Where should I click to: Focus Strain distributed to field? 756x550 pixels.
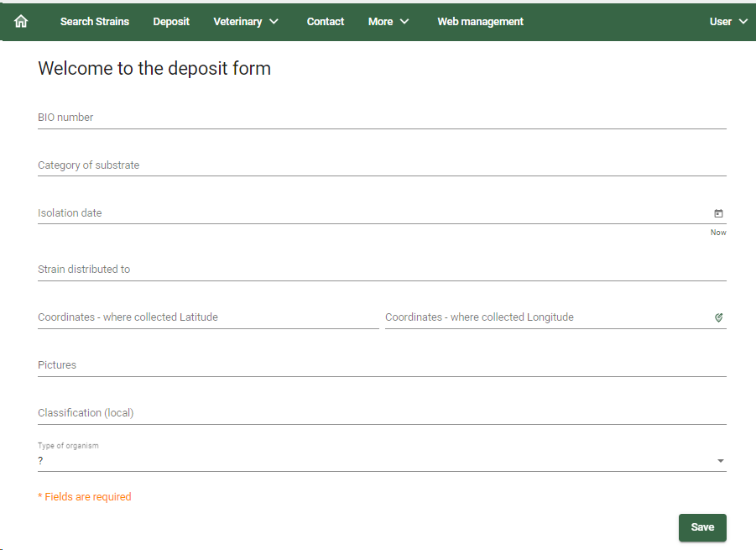(382, 270)
